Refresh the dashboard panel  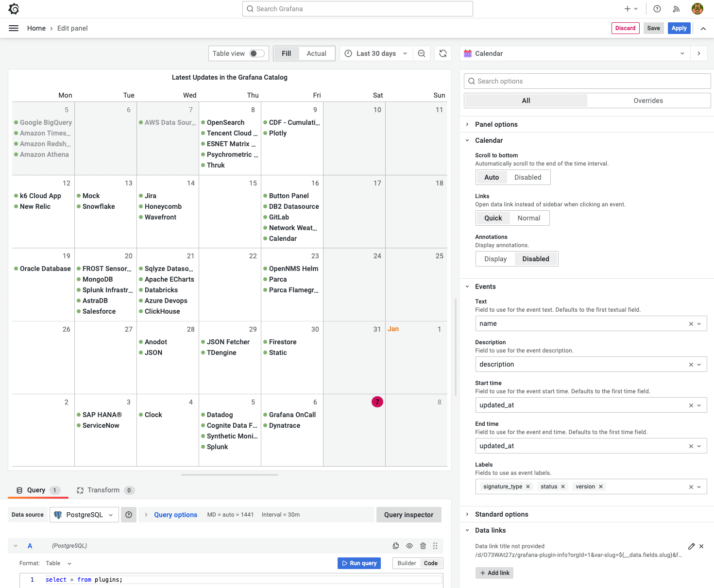point(443,53)
